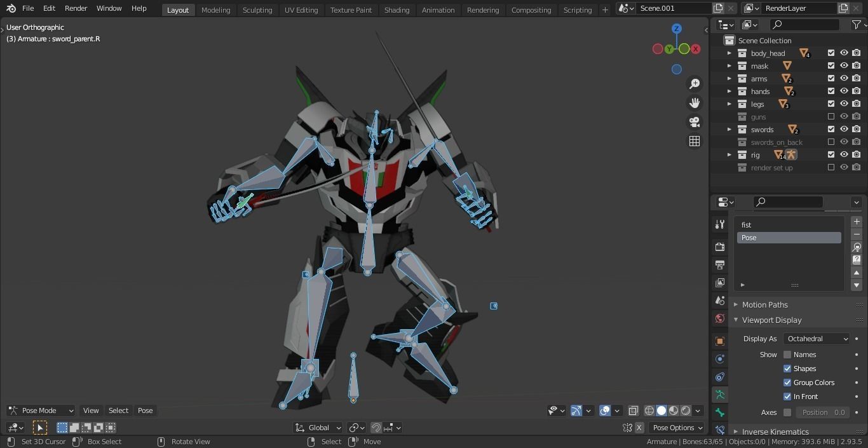Exclude the swords collection checkbox
The height and width of the screenshot is (448, 868).
click(831, 129)
